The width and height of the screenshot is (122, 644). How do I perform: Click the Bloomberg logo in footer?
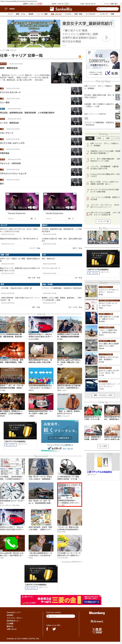[x=97, y=613]
